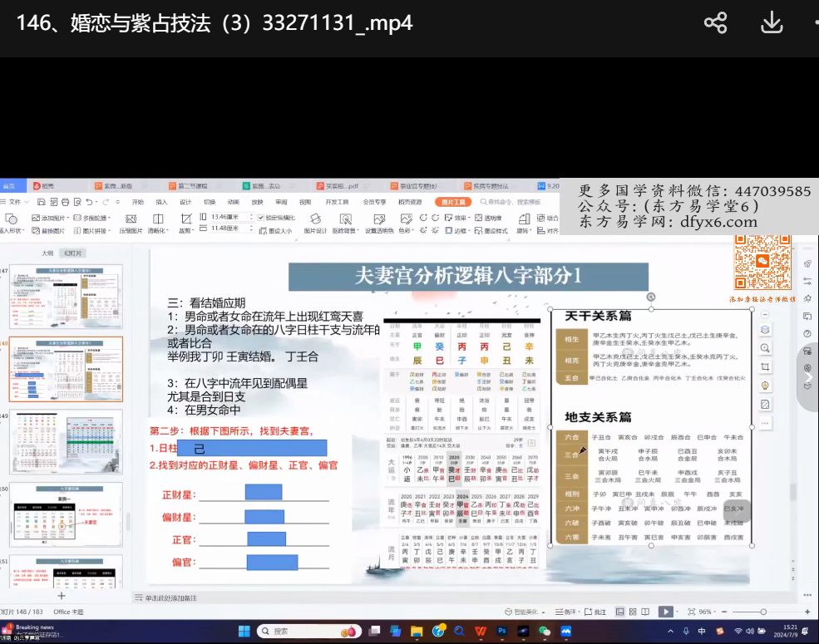Click the 裁剪 crop tool icon

coord(185,219)
